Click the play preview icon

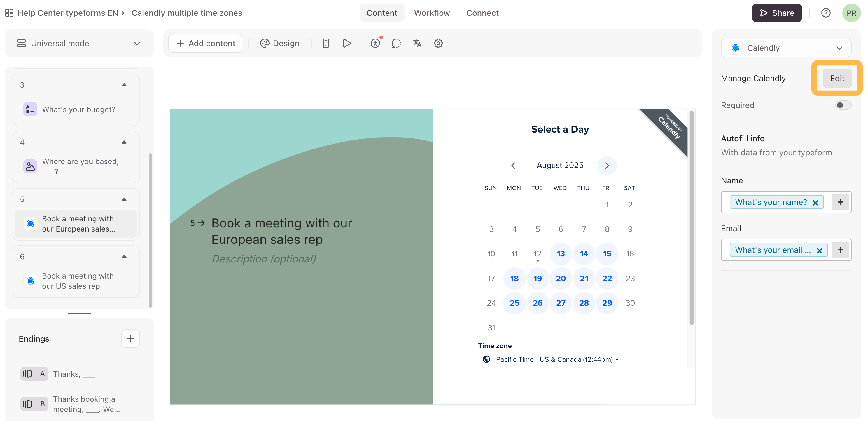[347, 43]
